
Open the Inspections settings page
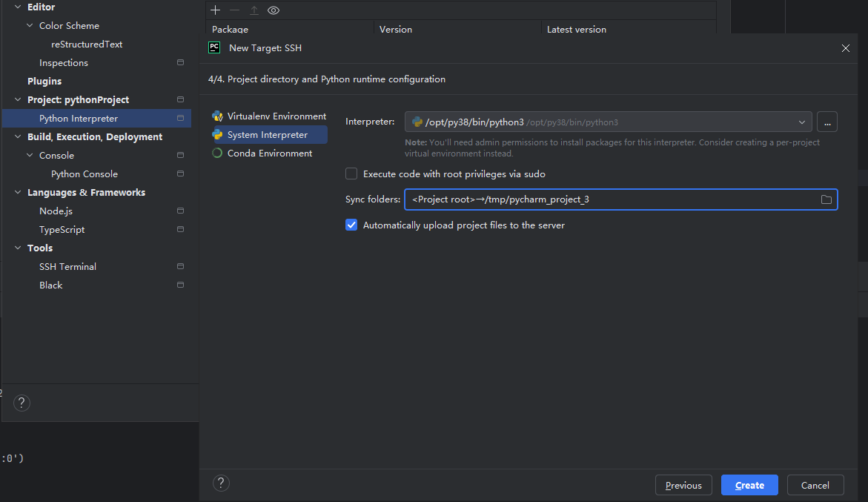(x=64, y=62)
